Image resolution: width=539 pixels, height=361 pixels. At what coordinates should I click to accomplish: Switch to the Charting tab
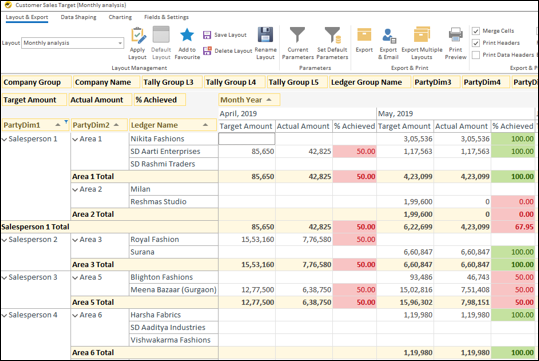[x=120, y=17]
